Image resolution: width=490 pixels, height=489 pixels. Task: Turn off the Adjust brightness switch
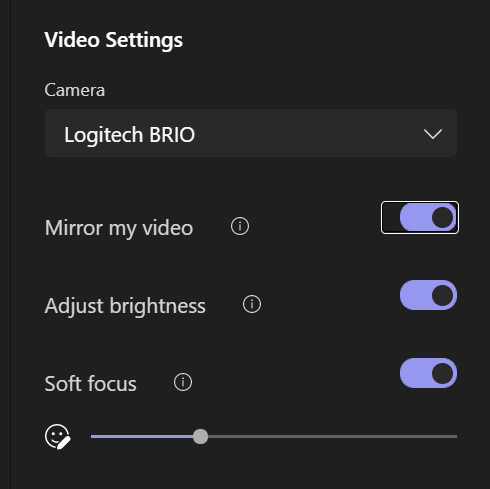(x=428, y=295)
